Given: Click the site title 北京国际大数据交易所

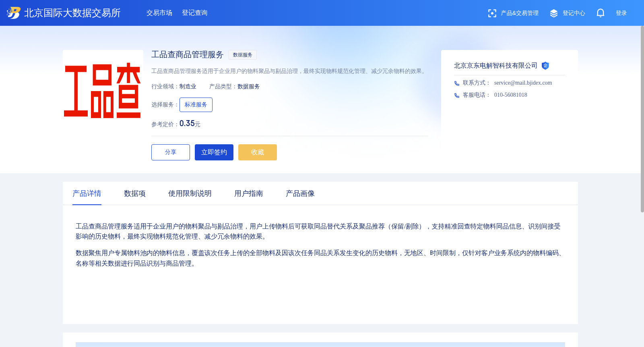Looking at the screenshot, I should pyautogui.click(x=72, y=13).
